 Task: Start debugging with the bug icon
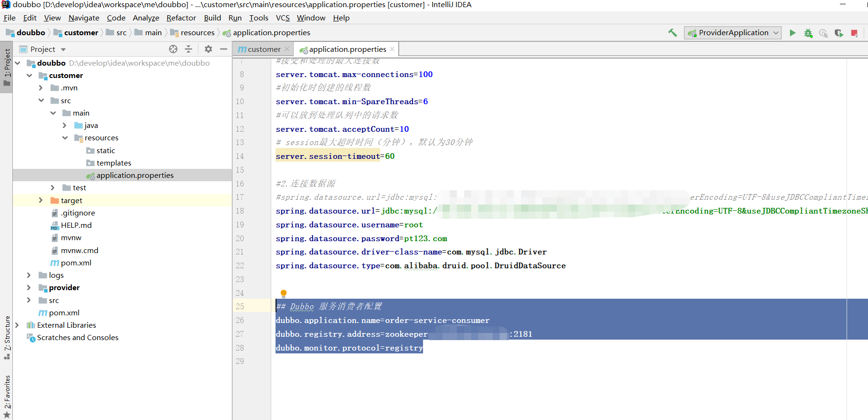[808, 33]
